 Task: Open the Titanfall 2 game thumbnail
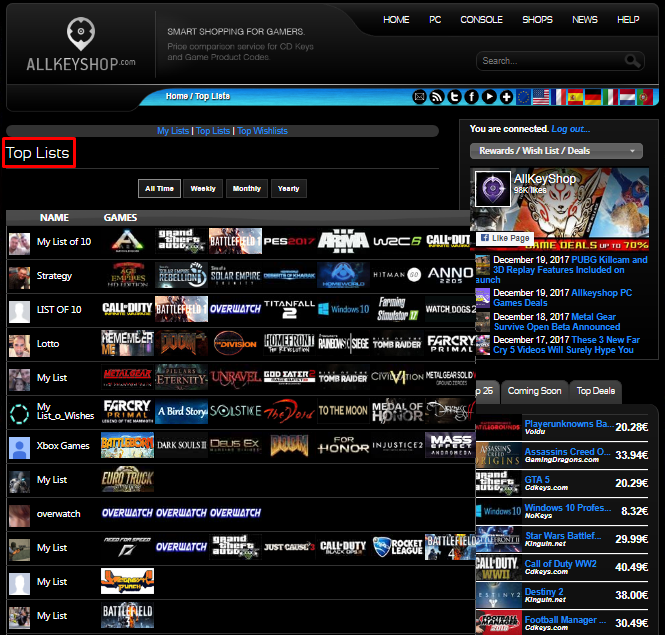coord(290,310)
